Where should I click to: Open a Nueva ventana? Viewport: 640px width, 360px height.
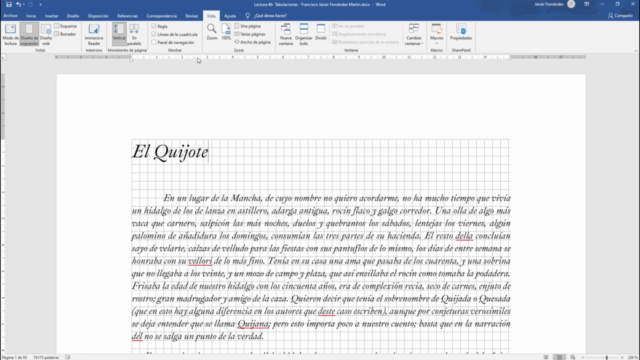pos(286,34)
